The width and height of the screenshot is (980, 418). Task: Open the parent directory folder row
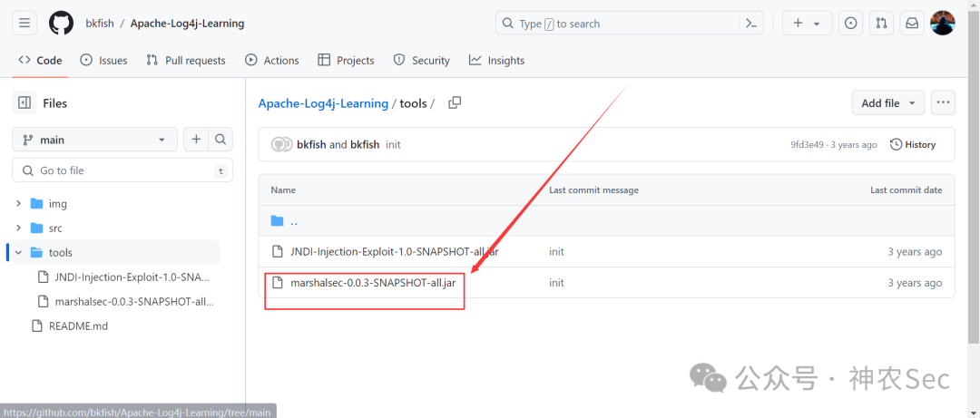point(606,220)
